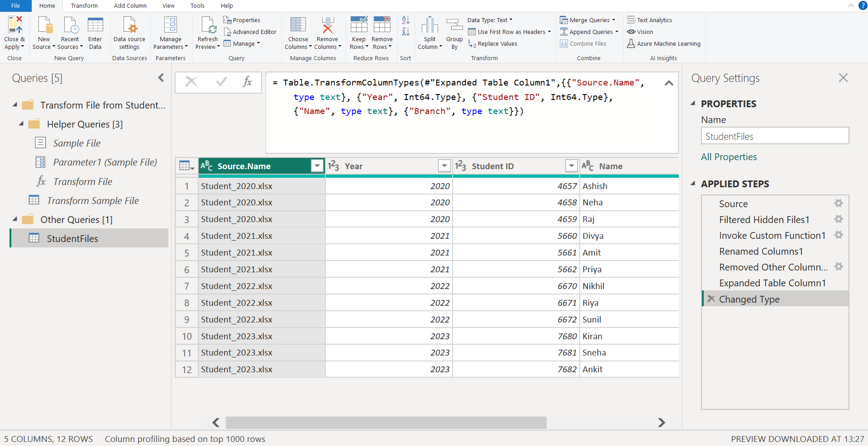Click Close & Apply
868x446 pixels.
coord(14,32)
